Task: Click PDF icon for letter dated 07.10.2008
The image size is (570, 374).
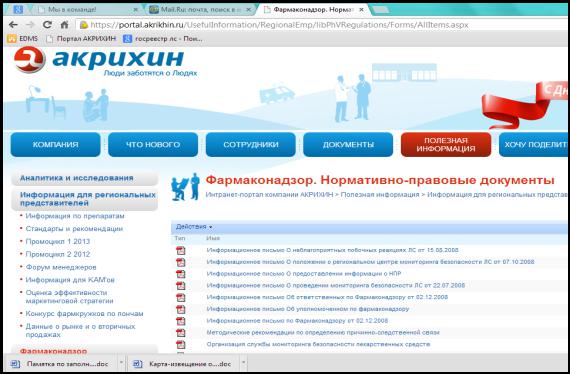Action: [181, 262]
